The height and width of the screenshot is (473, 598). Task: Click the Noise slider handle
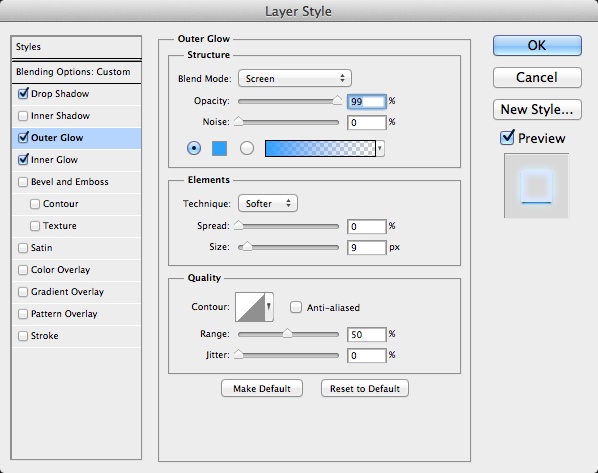[x=238, y=121]
